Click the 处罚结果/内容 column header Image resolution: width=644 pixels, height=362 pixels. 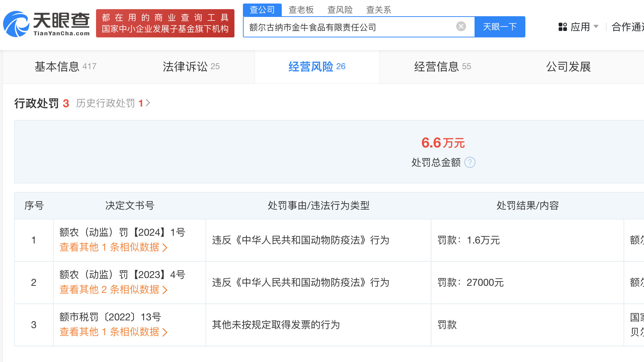click(x=527, y=205)
